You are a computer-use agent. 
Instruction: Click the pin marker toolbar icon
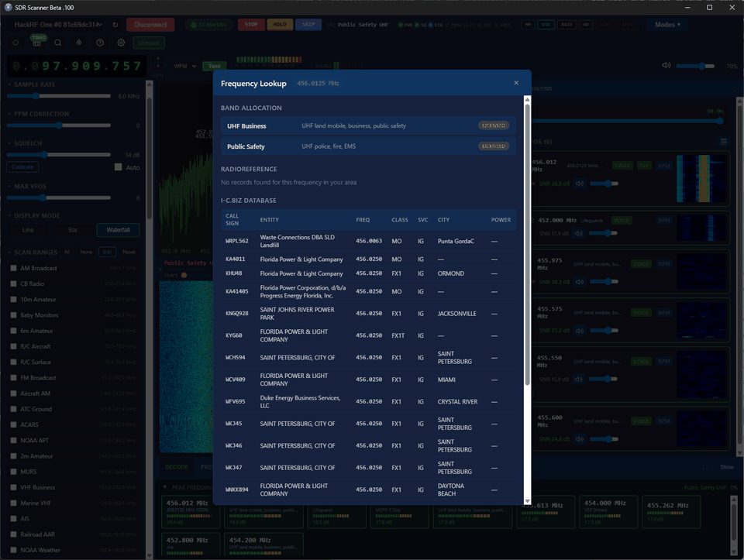click(x=79, y=43)
